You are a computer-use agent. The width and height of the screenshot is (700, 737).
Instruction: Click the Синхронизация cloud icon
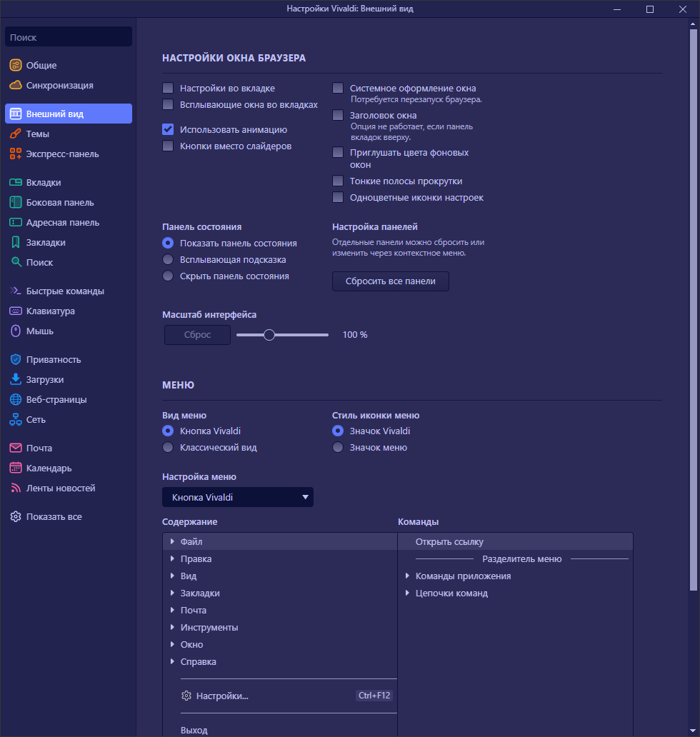pos(15,86)
